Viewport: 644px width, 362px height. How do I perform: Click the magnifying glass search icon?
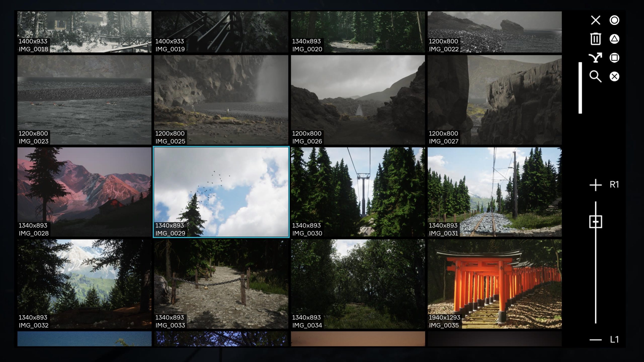coord(595,76)
